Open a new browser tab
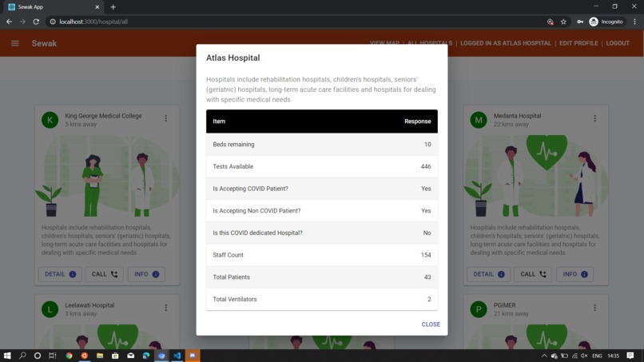The width and height of the screenshot is (644, 362). click(113, 7)
